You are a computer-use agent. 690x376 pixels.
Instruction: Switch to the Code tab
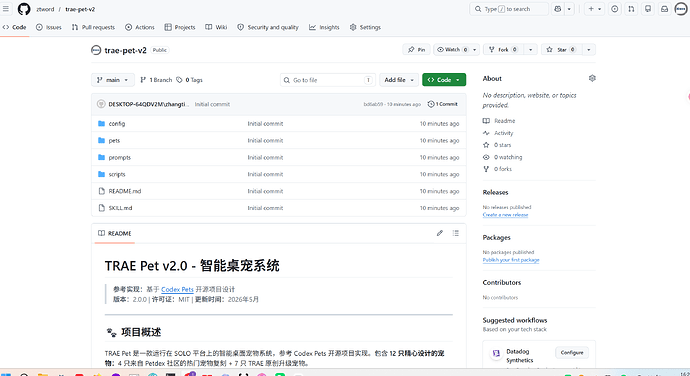pyautogui.click(x=15, y=27)
